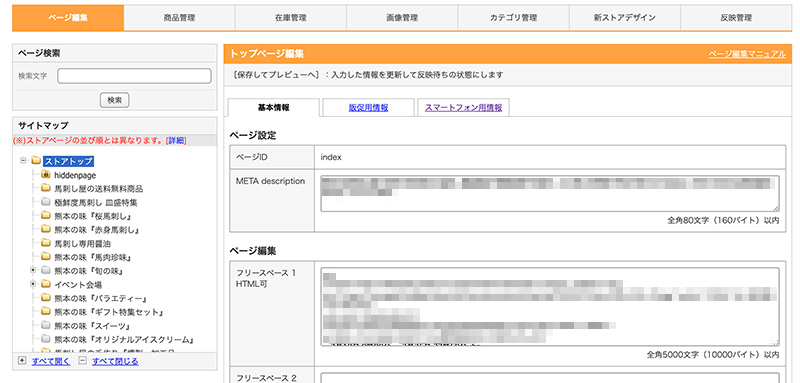Image resolution: width=800 pixels, height=383 pixels.
Task: Open the 販促用情報 sub-tab
Action: click(368, 108)
